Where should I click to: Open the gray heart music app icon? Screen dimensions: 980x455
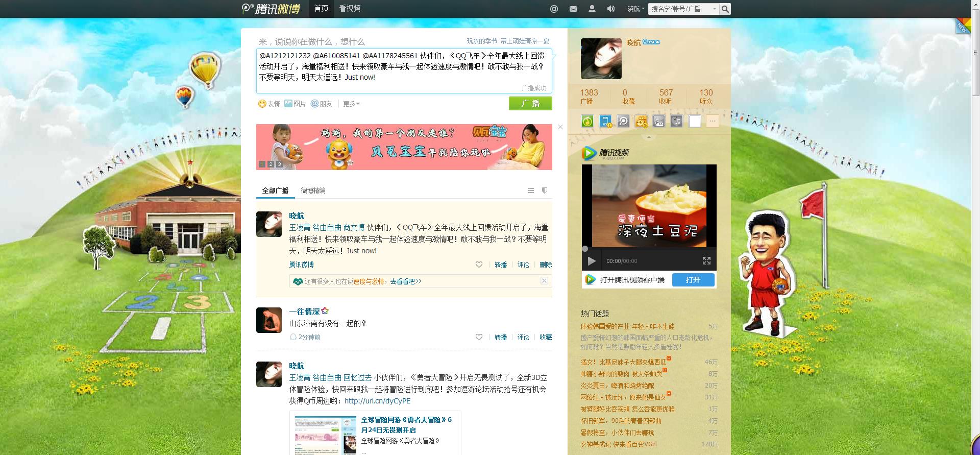coord(677,121)
